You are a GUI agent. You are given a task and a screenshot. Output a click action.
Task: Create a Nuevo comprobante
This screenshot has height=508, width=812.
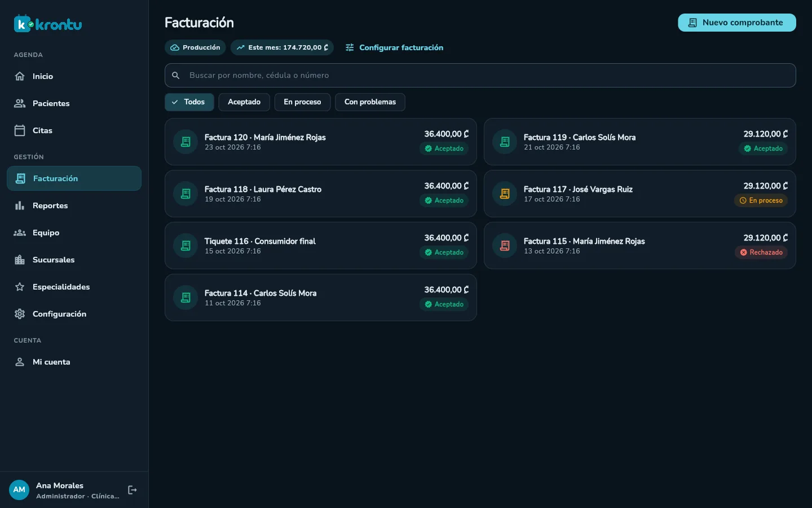(x=737, y=23)
